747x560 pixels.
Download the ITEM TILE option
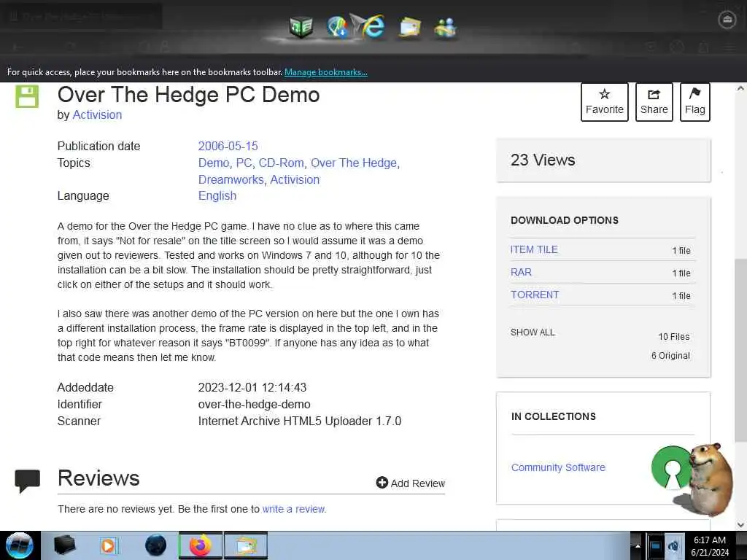pos(533,249)
